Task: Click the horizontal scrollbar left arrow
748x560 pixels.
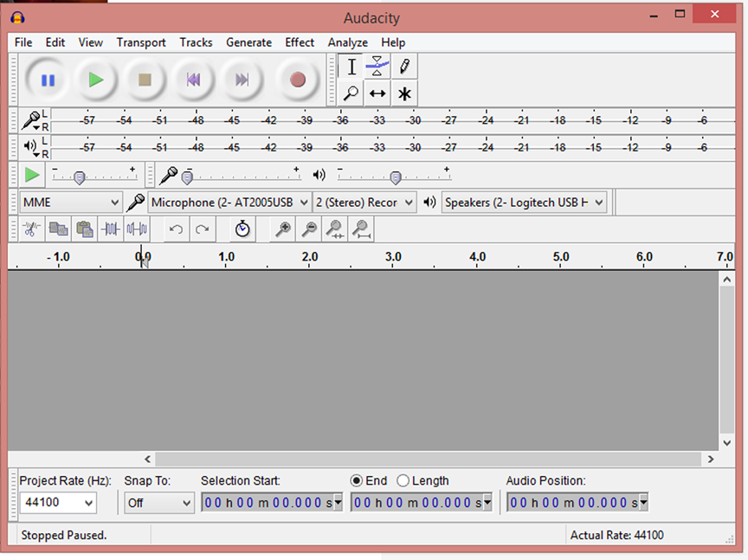Action: (x=148, y=460)
